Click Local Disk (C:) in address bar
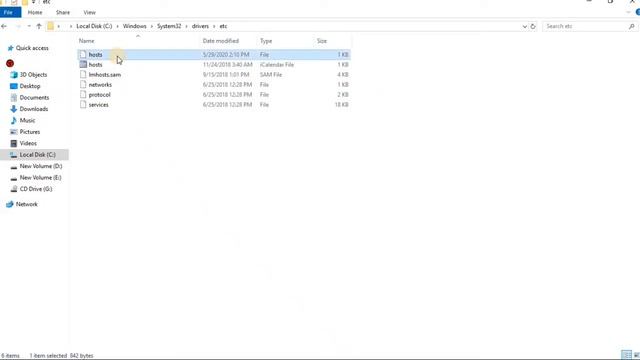Viewport: 640px width, 360px height. click(94, 26)
